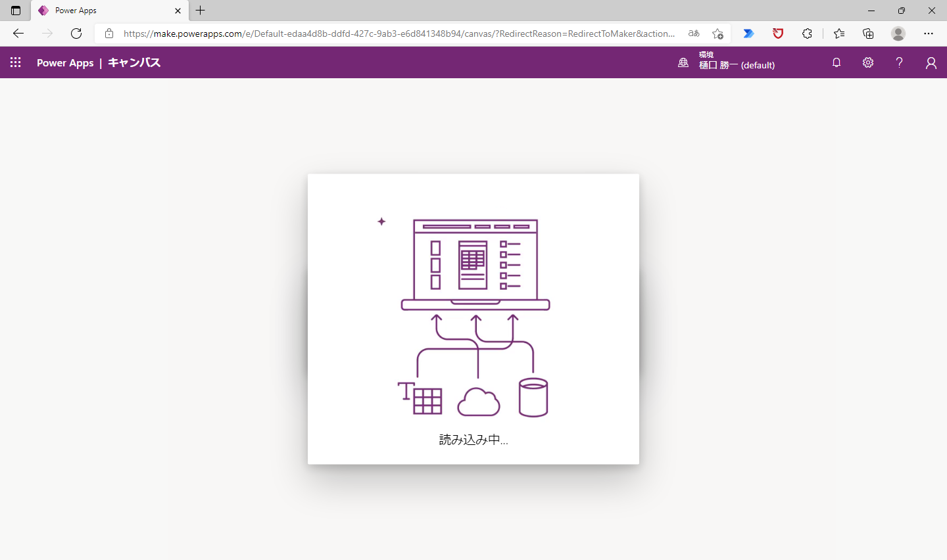The image size is (947, 560).
Task: Open the notifications bell
Action: tap(837, 62)
